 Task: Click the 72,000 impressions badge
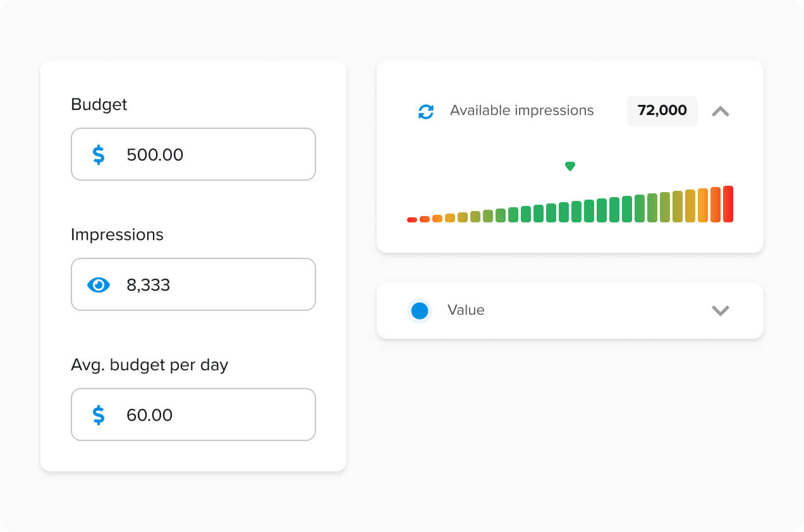point(662,111)
